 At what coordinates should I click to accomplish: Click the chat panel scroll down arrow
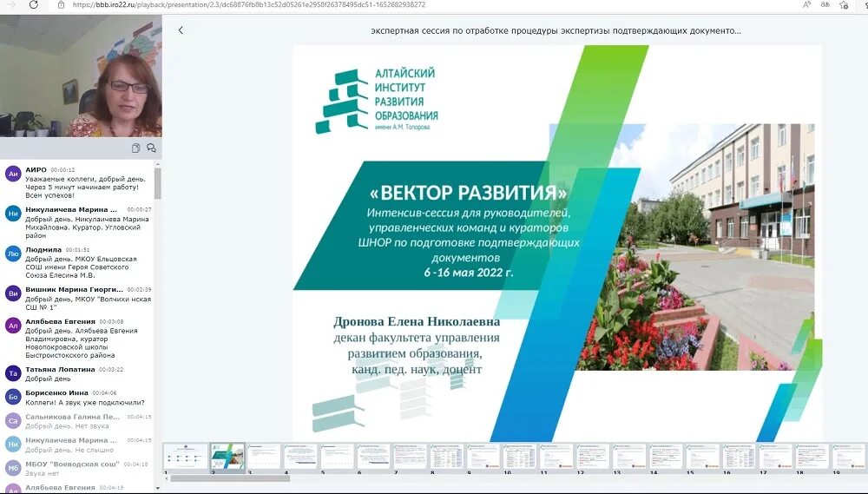pos(158,488)
